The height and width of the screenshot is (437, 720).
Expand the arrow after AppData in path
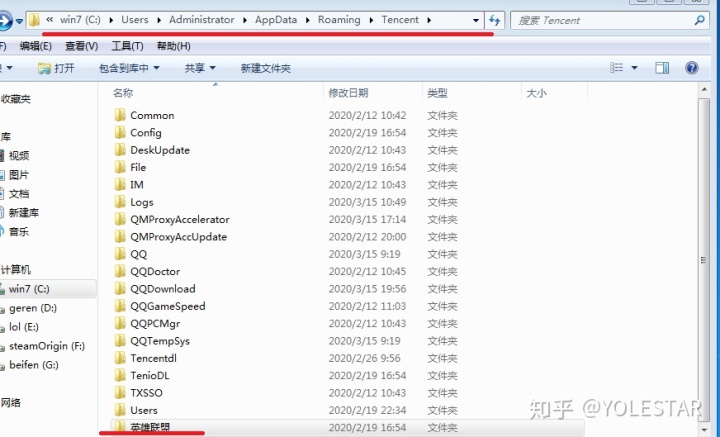(307, 20)
